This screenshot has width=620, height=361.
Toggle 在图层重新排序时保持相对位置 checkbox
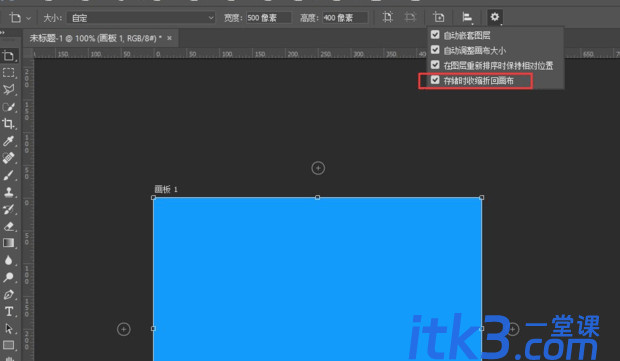click(x=435, y=65)
